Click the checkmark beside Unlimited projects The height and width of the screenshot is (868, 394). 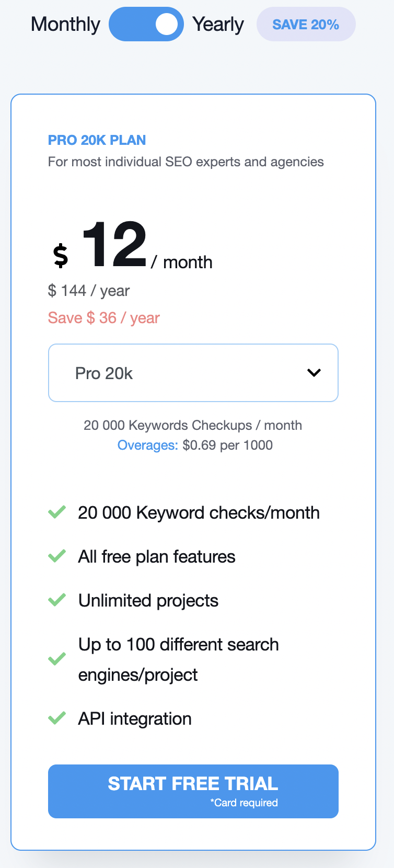57,600
